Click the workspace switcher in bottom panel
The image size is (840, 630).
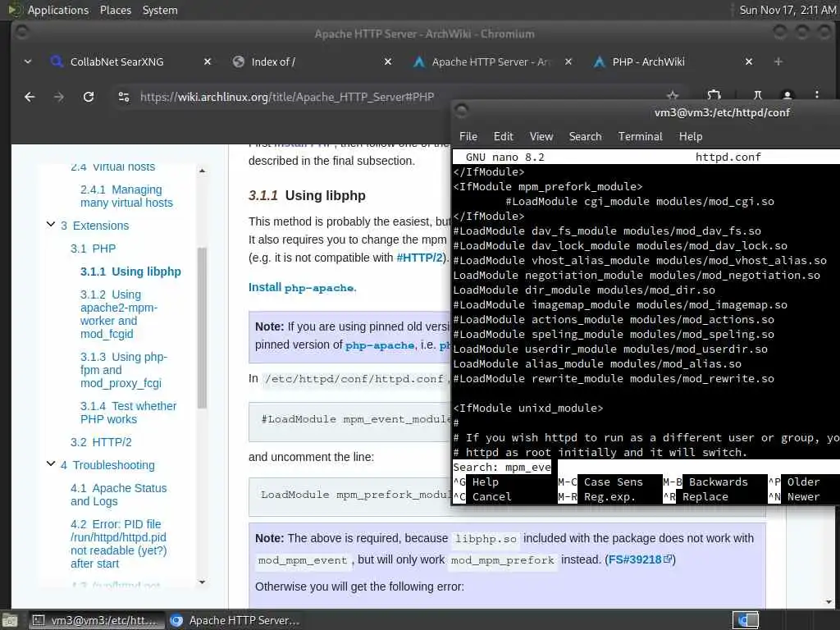(745, 620)
